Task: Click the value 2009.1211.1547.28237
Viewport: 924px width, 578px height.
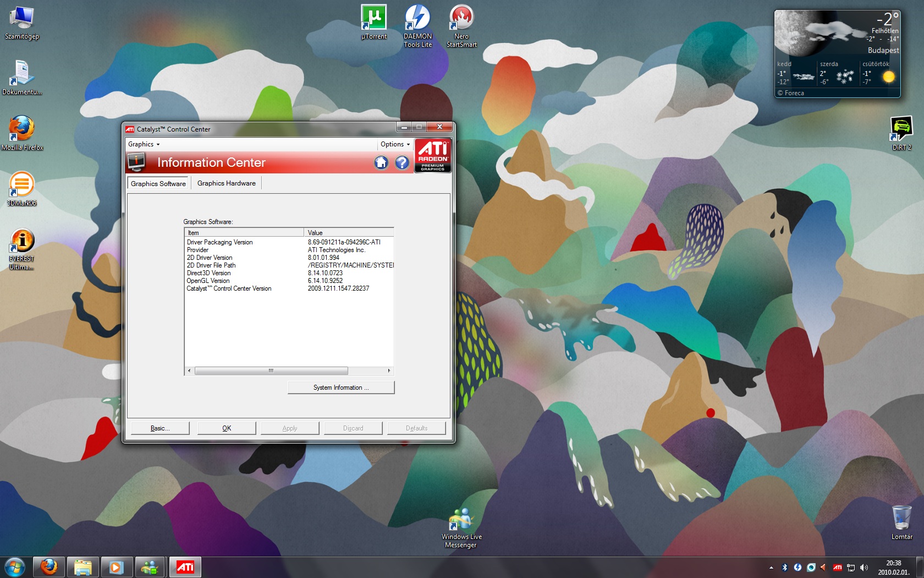Action: pos(338,288)
